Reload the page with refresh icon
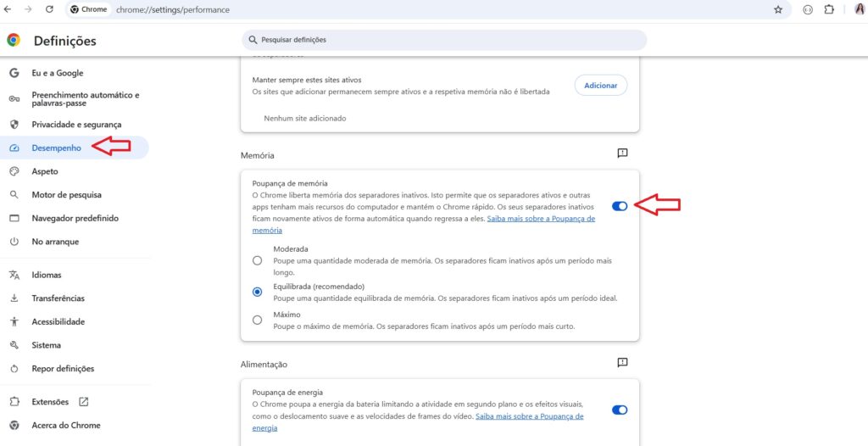This screenshot has width=868, height=446. coord(49,9)
